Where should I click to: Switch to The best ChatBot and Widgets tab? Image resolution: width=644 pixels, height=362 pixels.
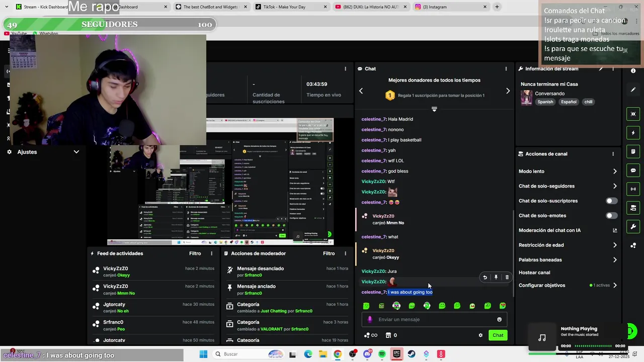coord(211,7)
